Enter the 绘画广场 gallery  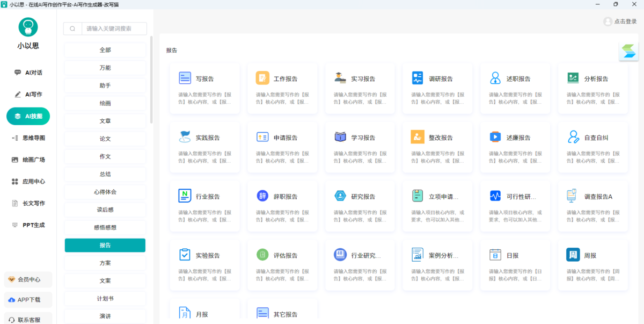[28, 160]
